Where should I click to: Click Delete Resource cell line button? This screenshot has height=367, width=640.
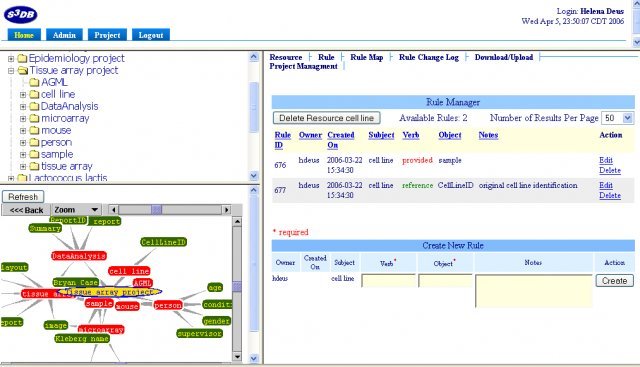pyautogui.click(x=327, y=118)
